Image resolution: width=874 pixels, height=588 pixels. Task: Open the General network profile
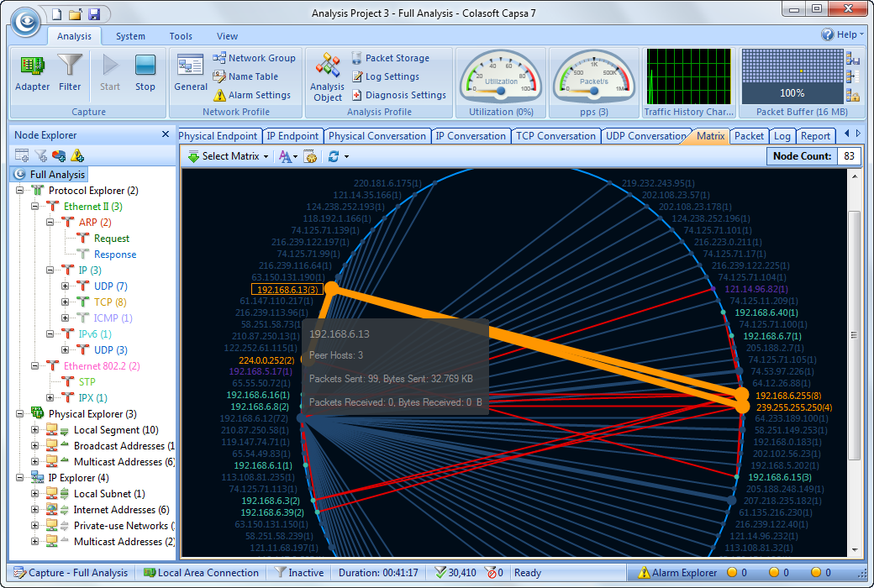coord(191,73)
